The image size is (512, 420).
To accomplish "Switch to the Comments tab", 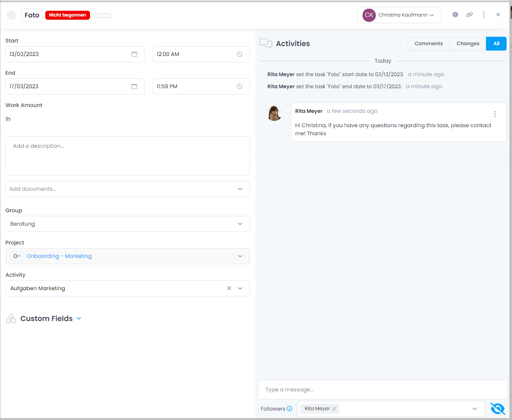I will pos(429,44).
